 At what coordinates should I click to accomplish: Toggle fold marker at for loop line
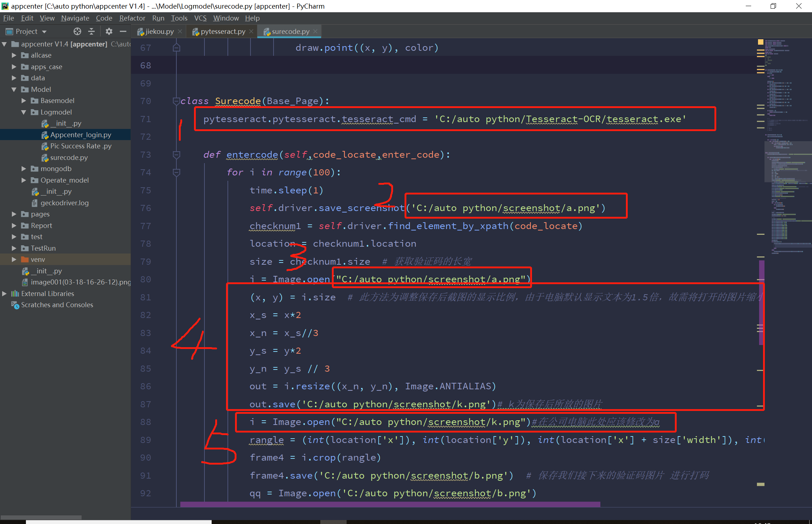pyautogui.click(x=176, y=173)
